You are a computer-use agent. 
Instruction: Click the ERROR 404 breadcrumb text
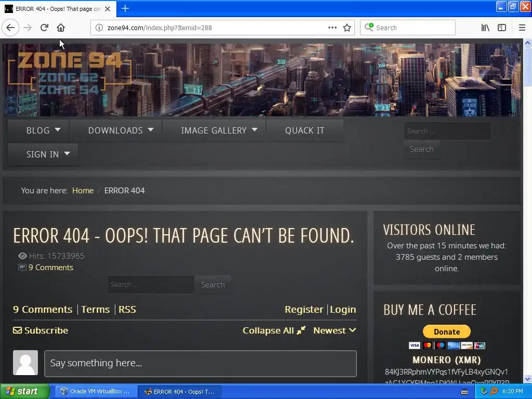125,190
